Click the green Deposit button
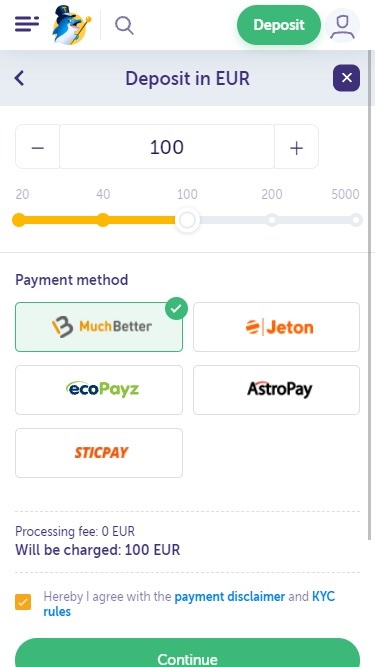The image size is (375, 667). tap(279, 25)
